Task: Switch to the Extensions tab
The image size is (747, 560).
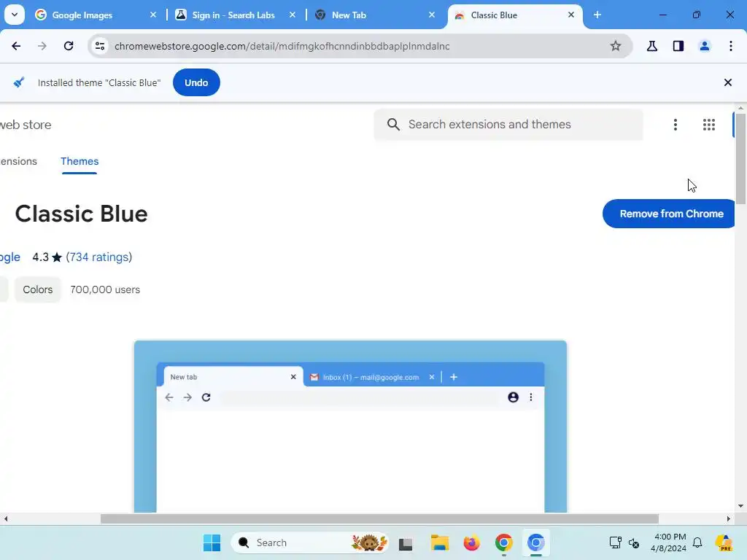Action: [x=18, y=161]
